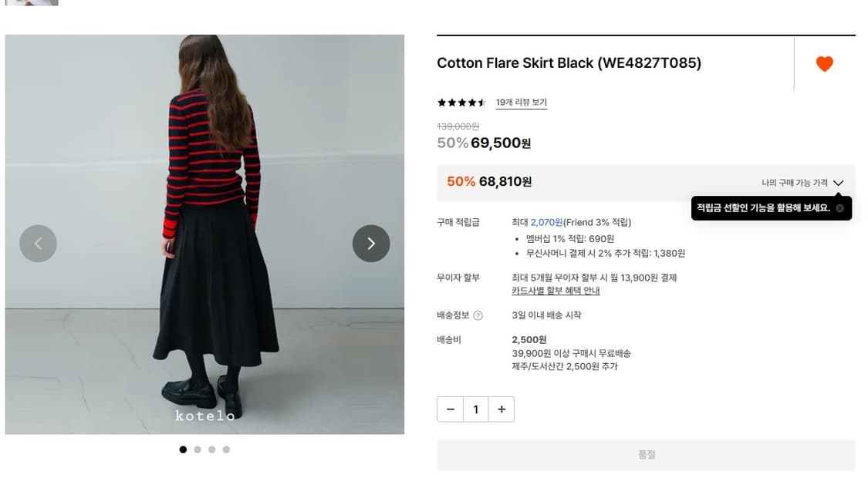Show the next product image

371,244
